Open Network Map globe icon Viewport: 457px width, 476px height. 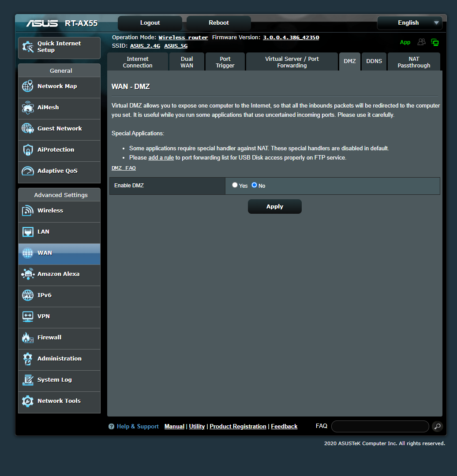[28, 86]
